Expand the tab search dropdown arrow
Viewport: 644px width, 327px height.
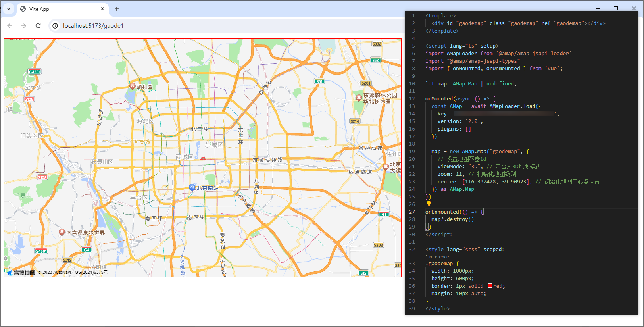(8, 9)
